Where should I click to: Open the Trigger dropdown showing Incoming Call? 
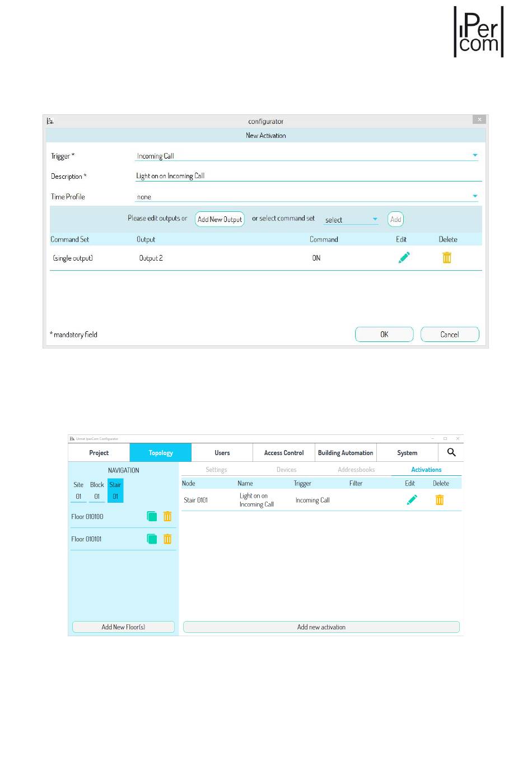tap(307, 156)
